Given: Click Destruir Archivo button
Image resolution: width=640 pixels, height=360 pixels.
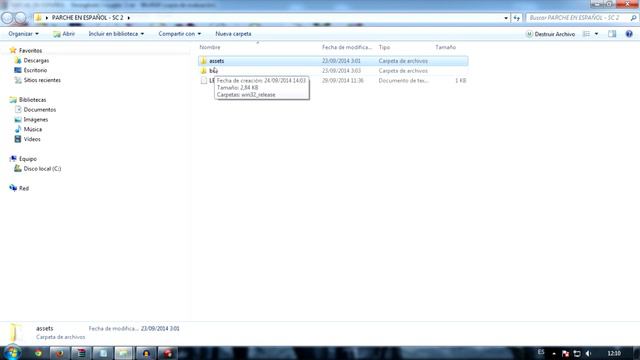Looking at the screenshot, I should 550,34.
